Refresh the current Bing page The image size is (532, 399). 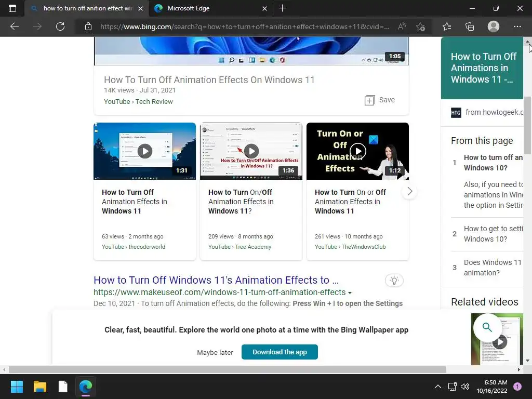pos(60,26)
